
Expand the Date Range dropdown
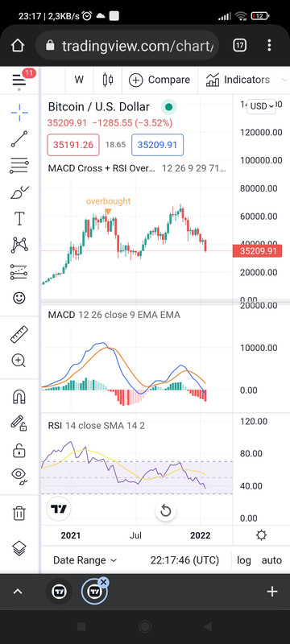(85, 560)
